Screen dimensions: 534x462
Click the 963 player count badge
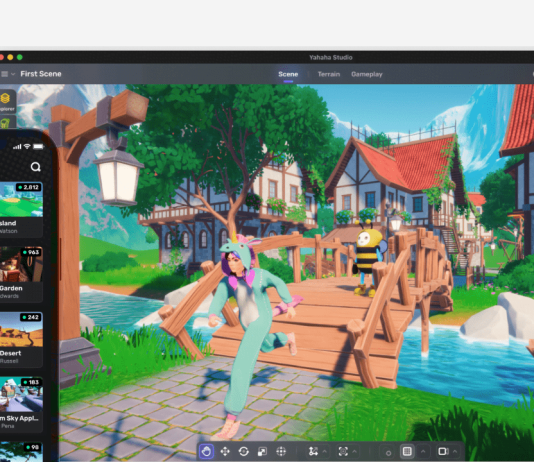click(31, 252)
